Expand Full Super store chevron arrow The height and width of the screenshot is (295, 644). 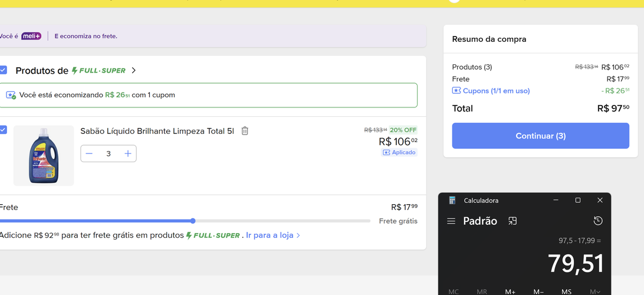click(x=133, y=70)
